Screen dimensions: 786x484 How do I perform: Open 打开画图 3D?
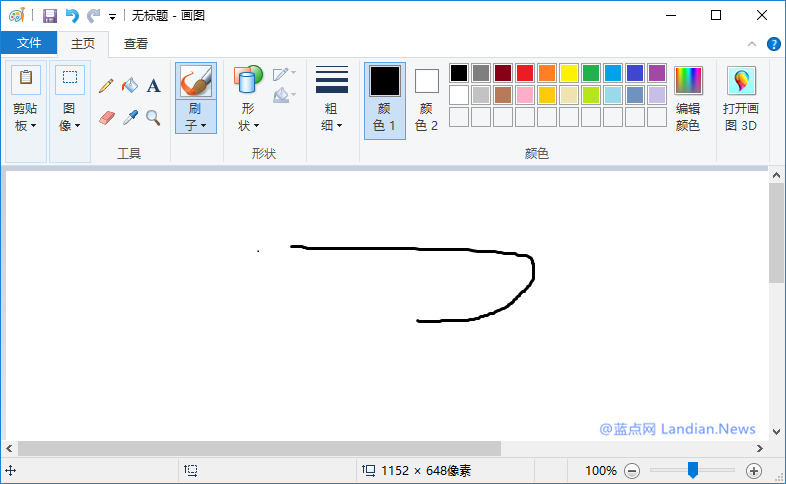pyautogui.click(x=741, y=99)
